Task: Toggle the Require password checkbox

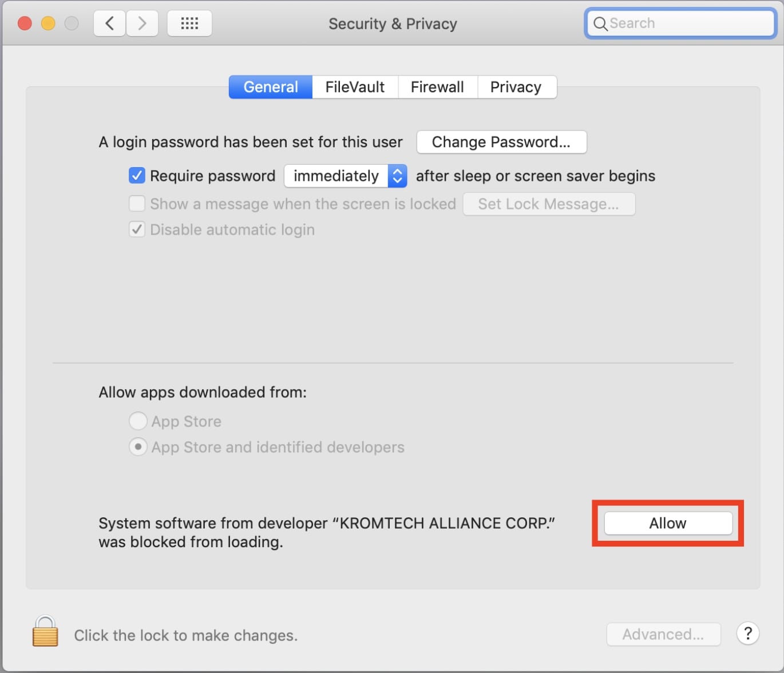Action: coord(137,175)
